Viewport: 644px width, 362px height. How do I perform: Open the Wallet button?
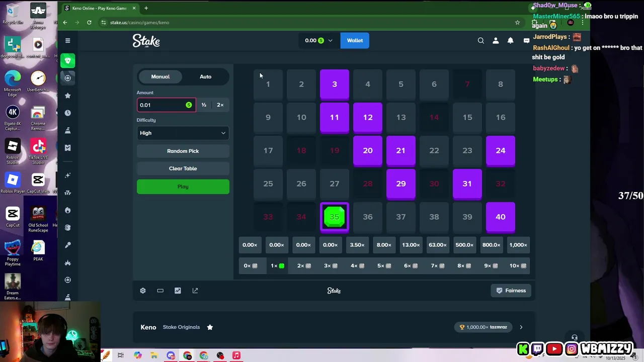click(355, 41)
